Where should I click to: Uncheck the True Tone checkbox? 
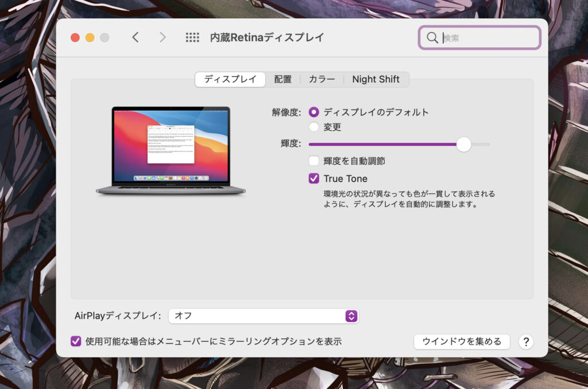(x=314, y=178)
